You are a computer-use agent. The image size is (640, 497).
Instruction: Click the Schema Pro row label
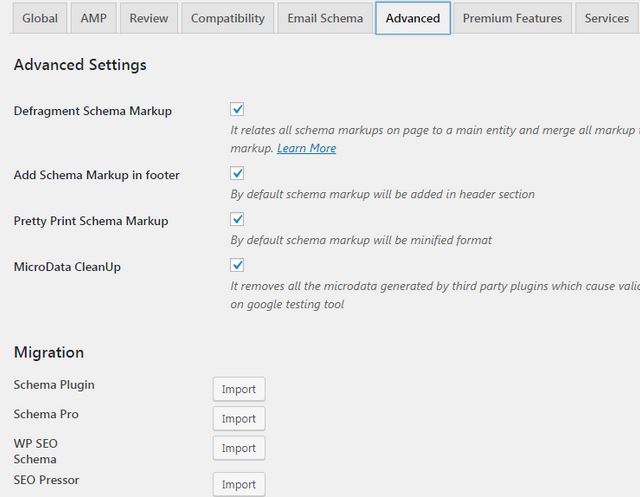[46, 414]
